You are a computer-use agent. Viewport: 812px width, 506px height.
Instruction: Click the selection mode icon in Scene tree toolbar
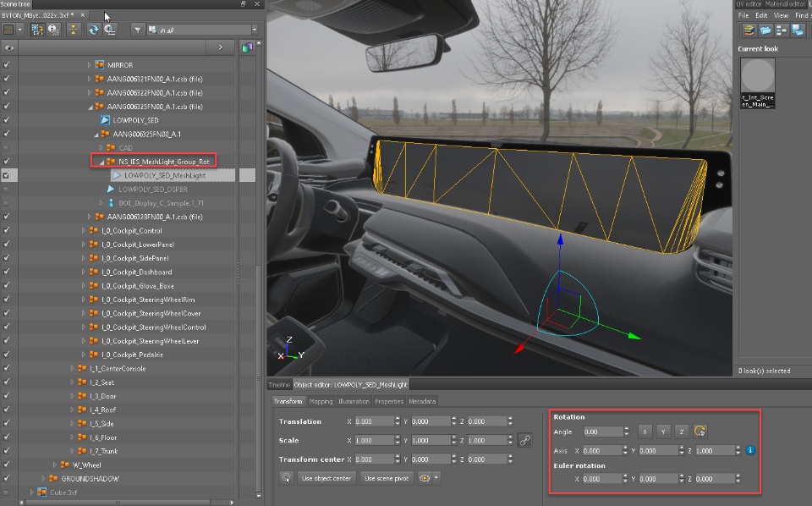click(36, 30)
